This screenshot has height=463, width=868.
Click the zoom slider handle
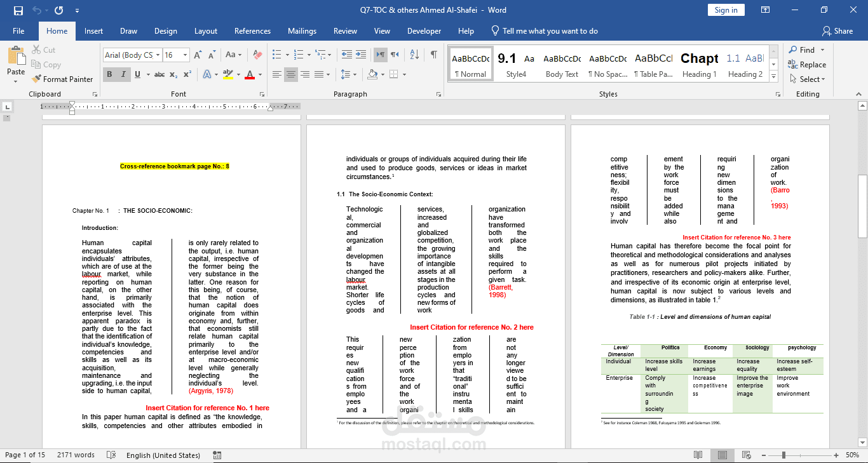(783, 455)
